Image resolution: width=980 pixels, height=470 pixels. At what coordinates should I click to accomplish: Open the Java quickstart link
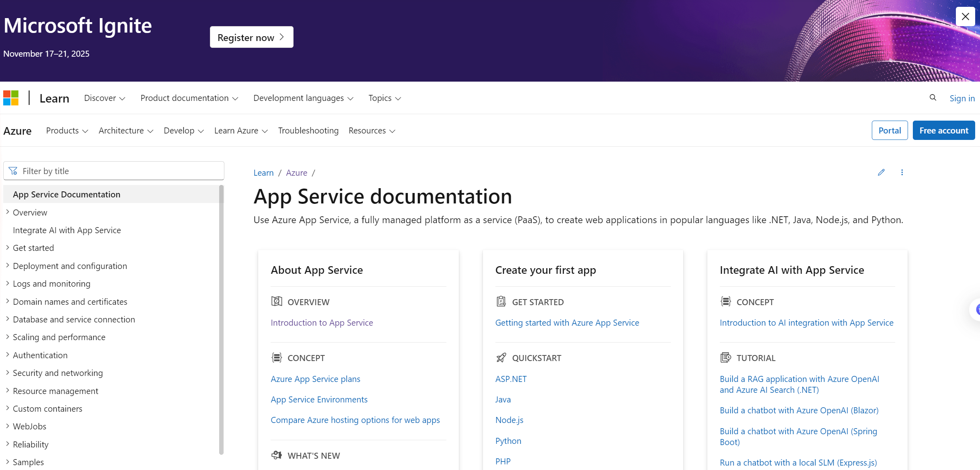(x=503, y=399)
